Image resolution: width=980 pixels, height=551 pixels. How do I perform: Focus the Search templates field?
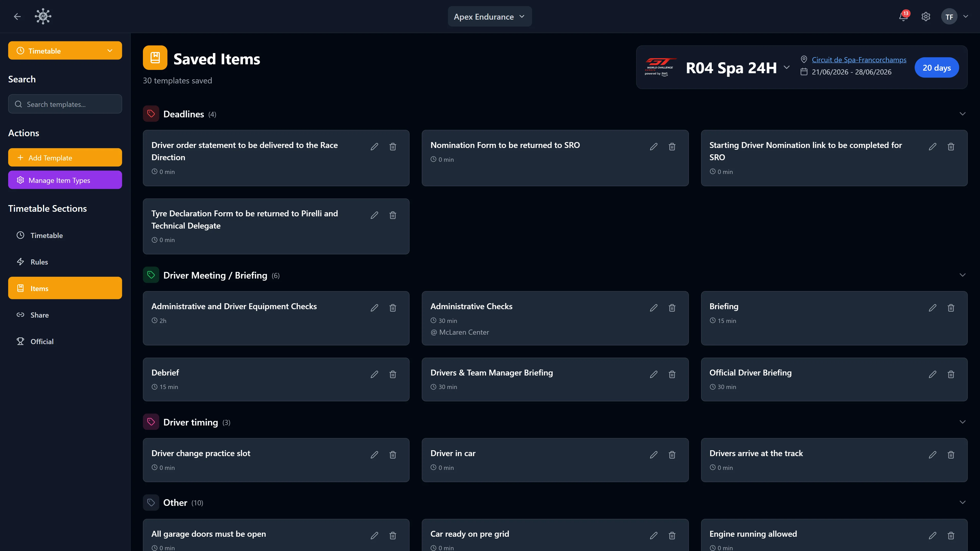click(x=65, y=104)
